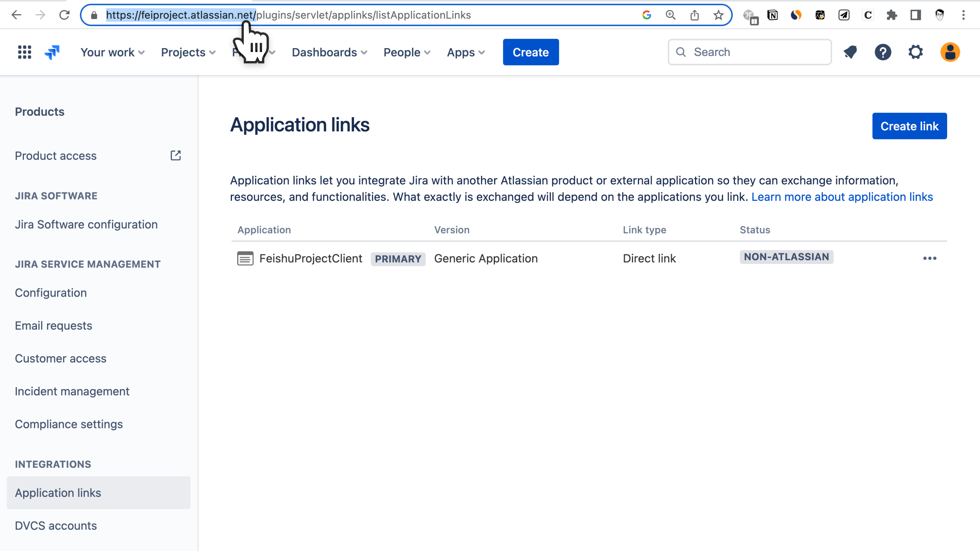Click the browser forward arrow

pyautogui.click(x=40, y=15)
